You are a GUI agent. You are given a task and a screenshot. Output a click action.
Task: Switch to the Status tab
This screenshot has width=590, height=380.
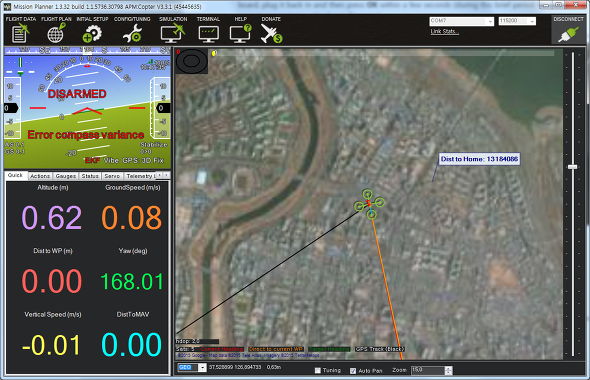[90, 176]
